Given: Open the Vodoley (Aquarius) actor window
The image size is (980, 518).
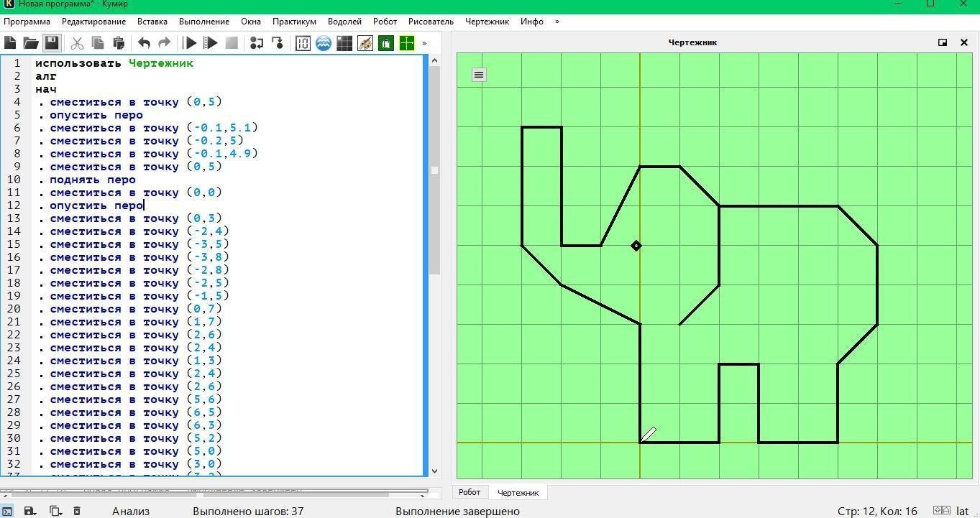Looking at the screenshot, I should (x=324, y=43).
